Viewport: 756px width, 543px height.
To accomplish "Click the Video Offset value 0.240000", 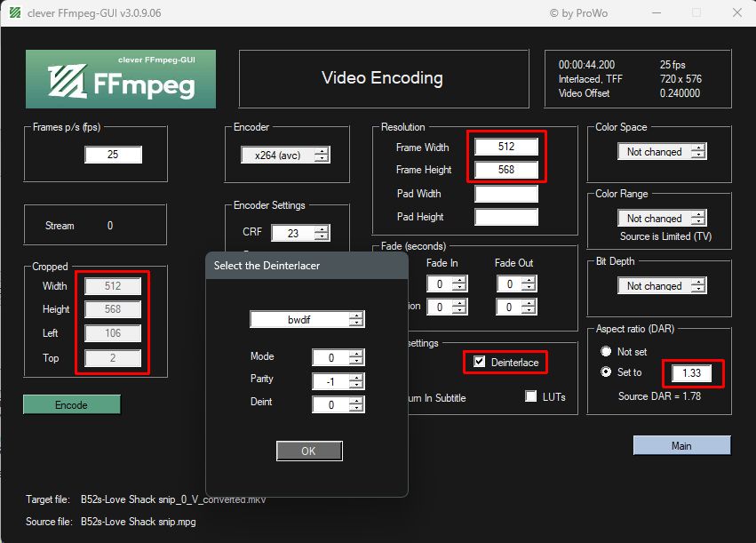I will pos(680,93).
